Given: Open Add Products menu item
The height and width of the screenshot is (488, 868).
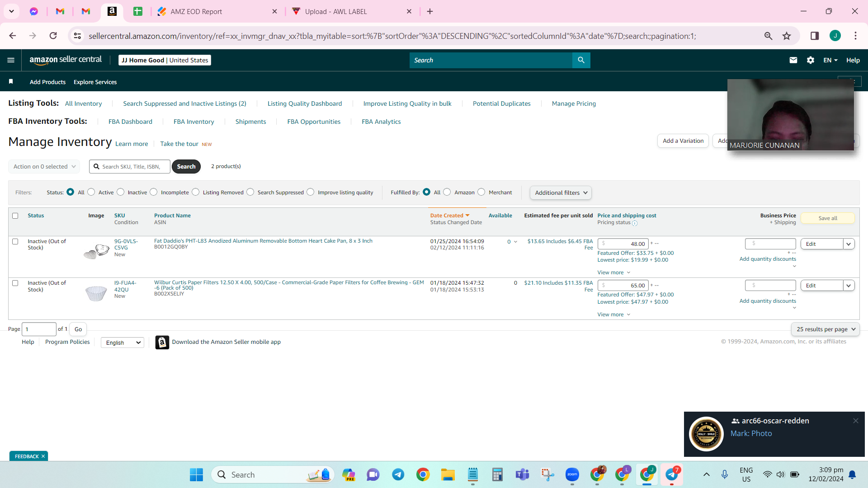Looking at the screenshot, I should click(47, 82).
